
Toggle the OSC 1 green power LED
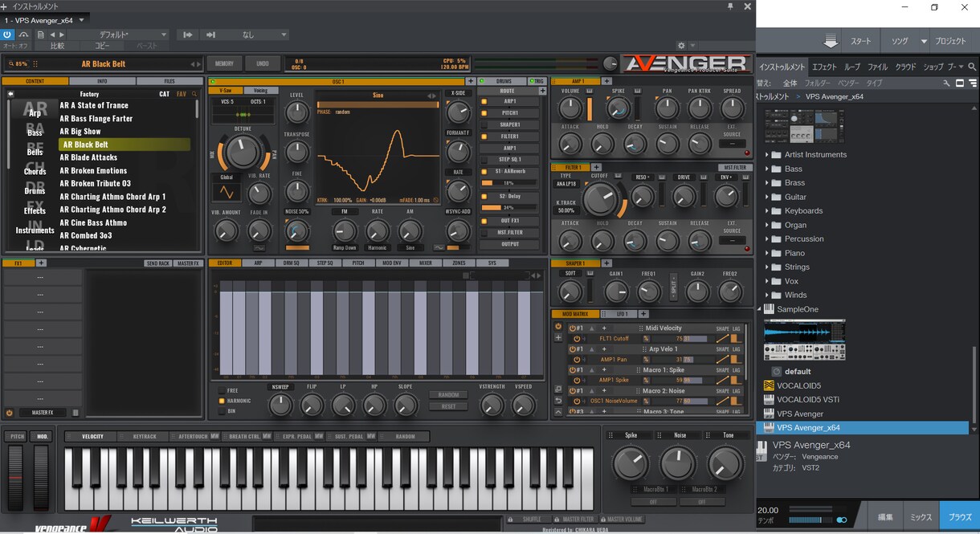pos(213,81)
